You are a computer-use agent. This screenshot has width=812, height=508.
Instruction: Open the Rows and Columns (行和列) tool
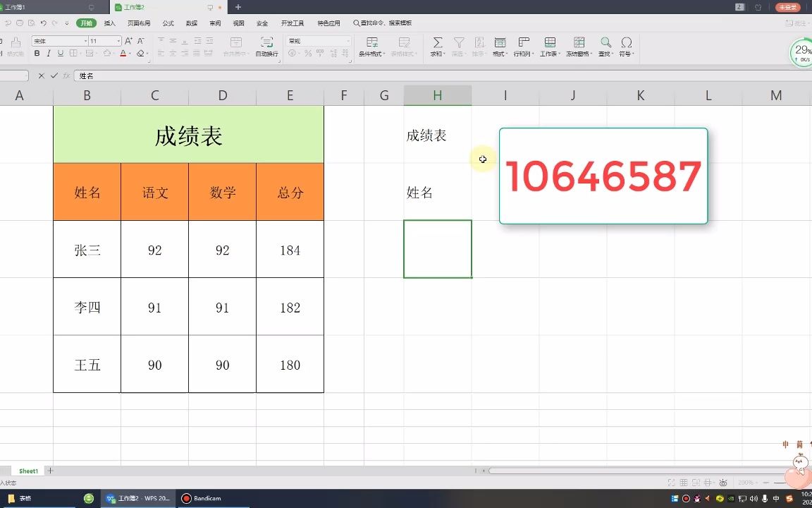524,42
